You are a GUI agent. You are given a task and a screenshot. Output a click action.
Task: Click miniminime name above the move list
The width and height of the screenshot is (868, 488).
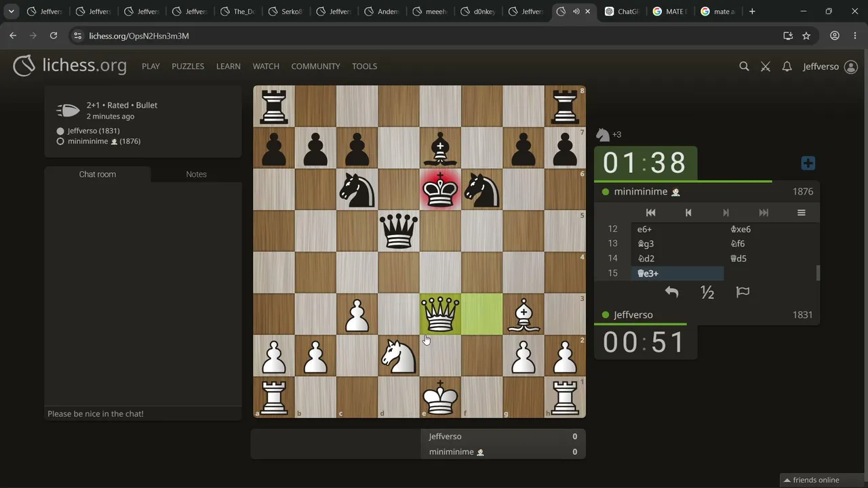pyautogui.click(x=640, y=192)
